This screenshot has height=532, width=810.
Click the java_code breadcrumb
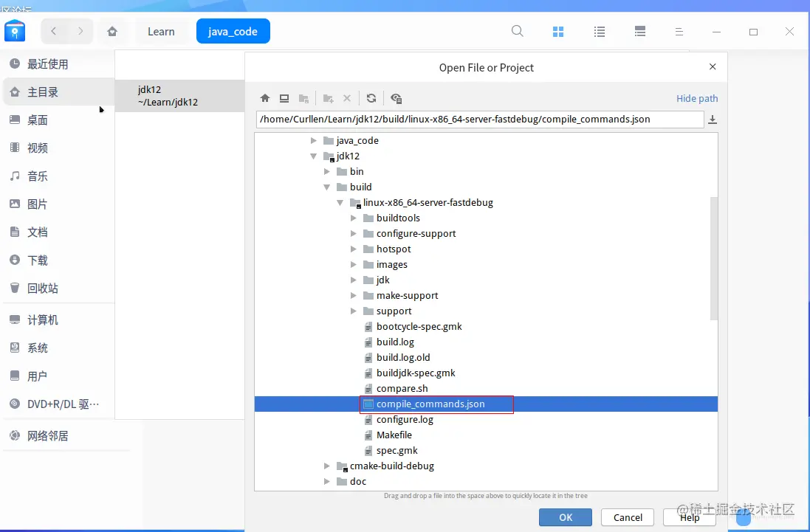click(x=233, y=31)
